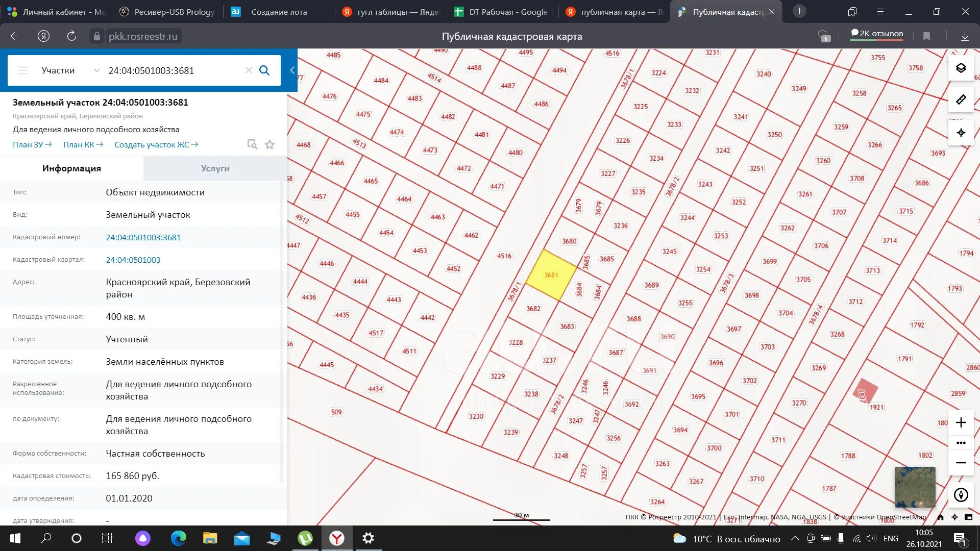Screen dimensions: 980x551
Task: Switch to satellite basemap thumbnail
Action: [x=915, y=487]
